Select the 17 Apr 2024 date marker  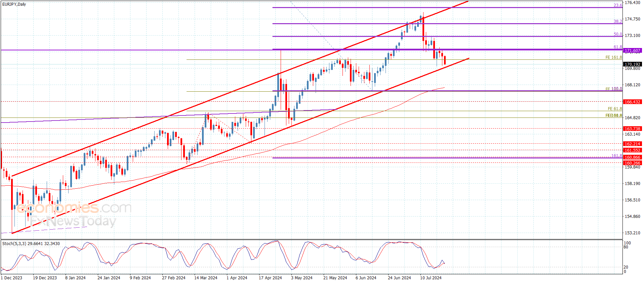[x=270, y=278]
